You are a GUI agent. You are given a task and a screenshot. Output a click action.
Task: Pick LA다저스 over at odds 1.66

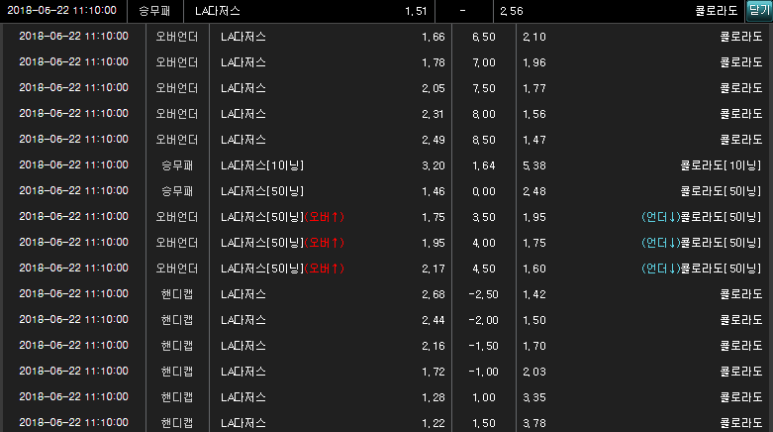330,36
